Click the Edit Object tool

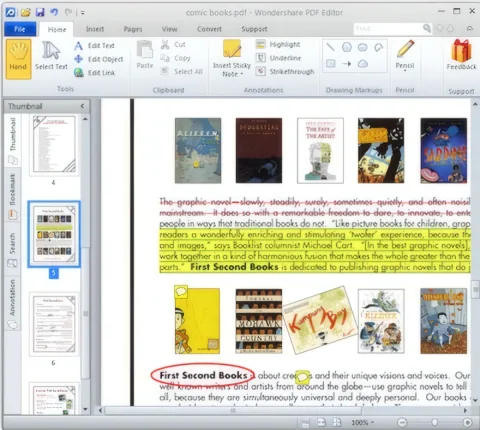click(99, 59)
